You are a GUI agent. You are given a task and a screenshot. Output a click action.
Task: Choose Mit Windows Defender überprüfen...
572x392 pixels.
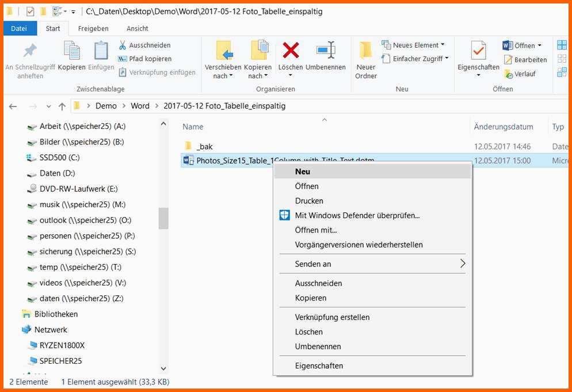click(x=357, y=215)
